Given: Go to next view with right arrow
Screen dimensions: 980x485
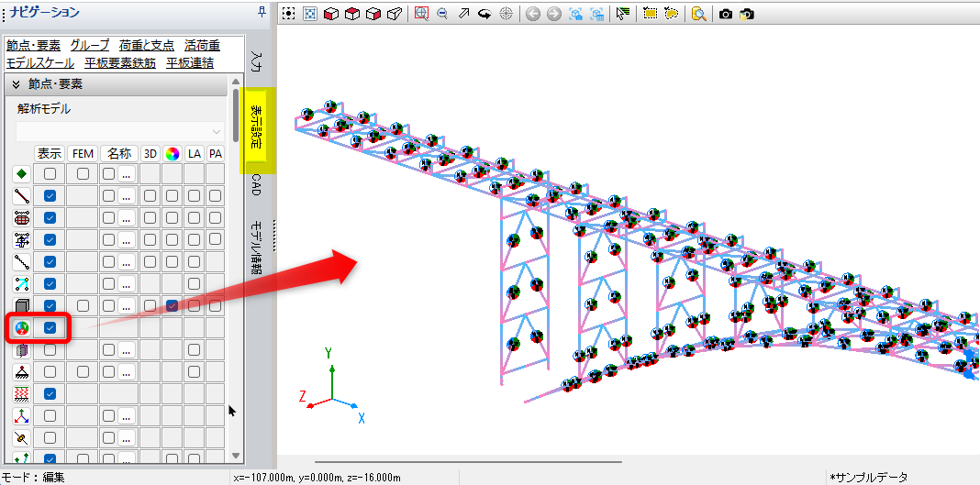Looking at the screenshot, I should point(553,13).
